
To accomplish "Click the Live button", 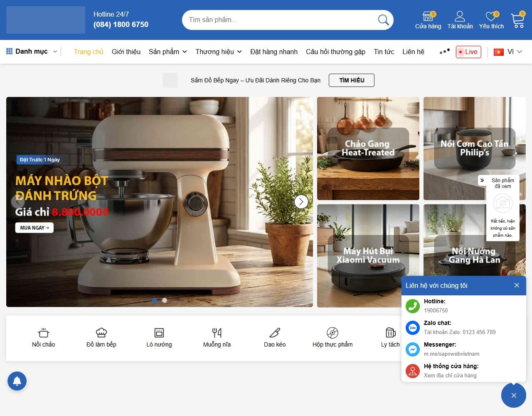I will (468, 52).
